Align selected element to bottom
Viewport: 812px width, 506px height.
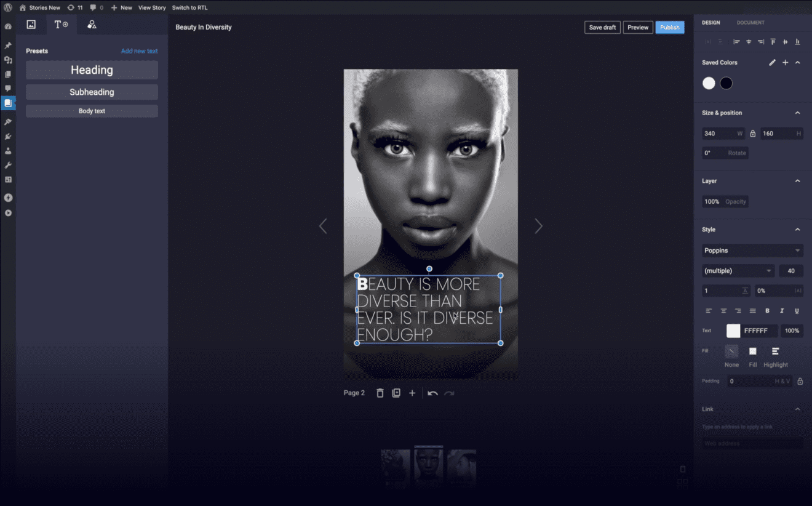point(798,42)
